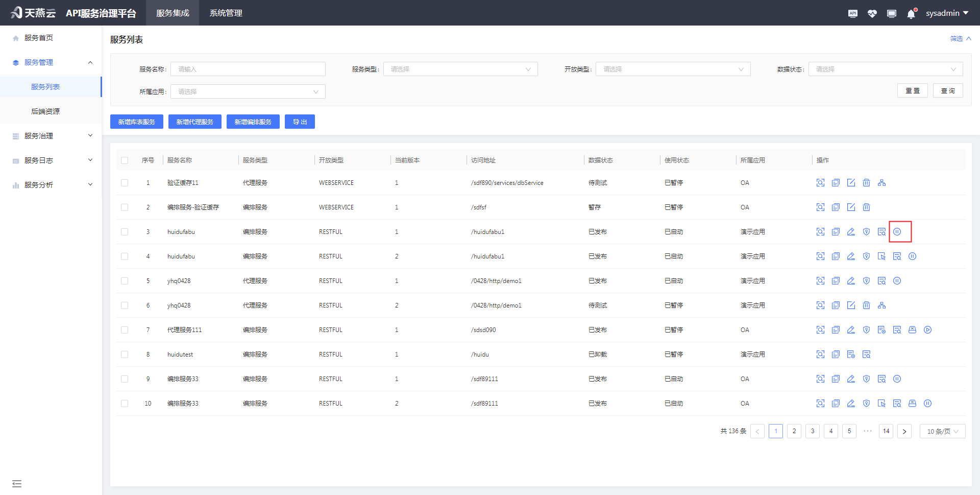Switch to the 系统管理 top tab
Viewport: 980px width, 495px height.
point(226,13)
